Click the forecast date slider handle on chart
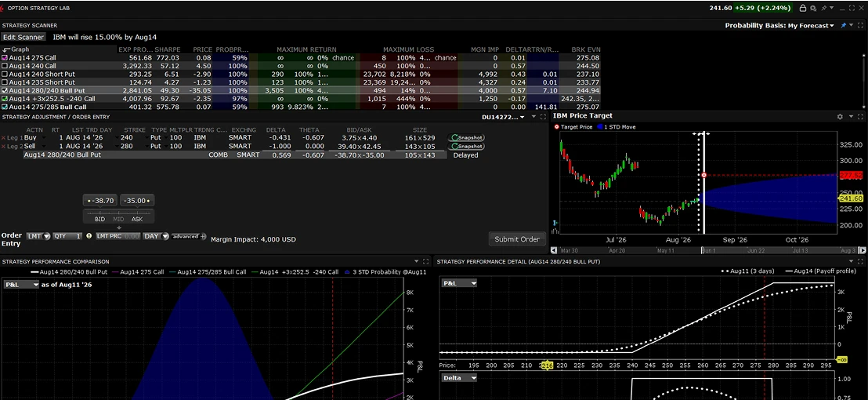The height and width of the screenshot is (400, 868). click(701, 134)
